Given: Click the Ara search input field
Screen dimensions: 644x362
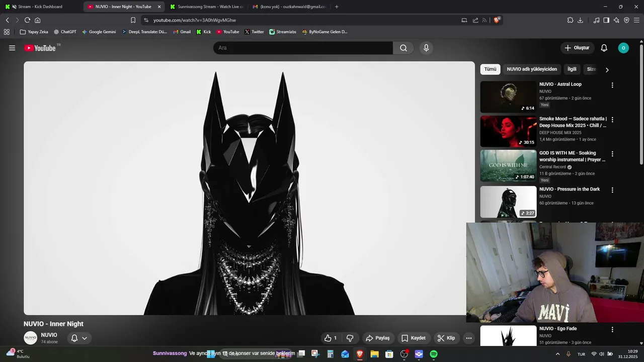Looking at the screenshot, I should coord(303,48).
